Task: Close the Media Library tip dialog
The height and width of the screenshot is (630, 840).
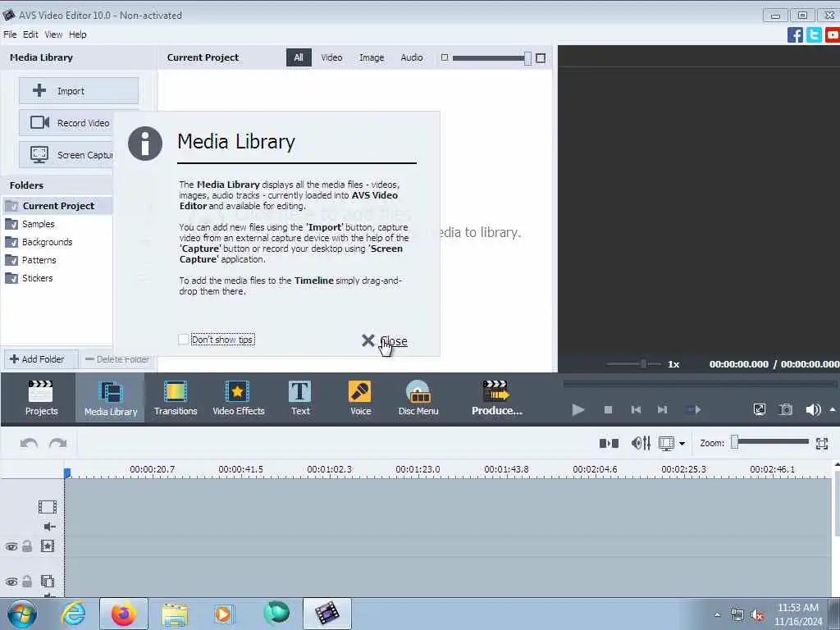Action: click(385, 340)
